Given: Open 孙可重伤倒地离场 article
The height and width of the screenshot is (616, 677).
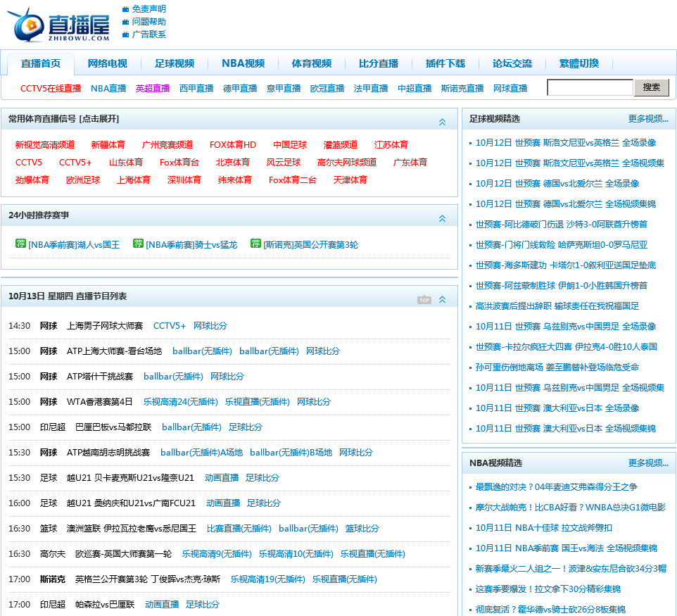Looking at the screenshot, I should (557, 367).
